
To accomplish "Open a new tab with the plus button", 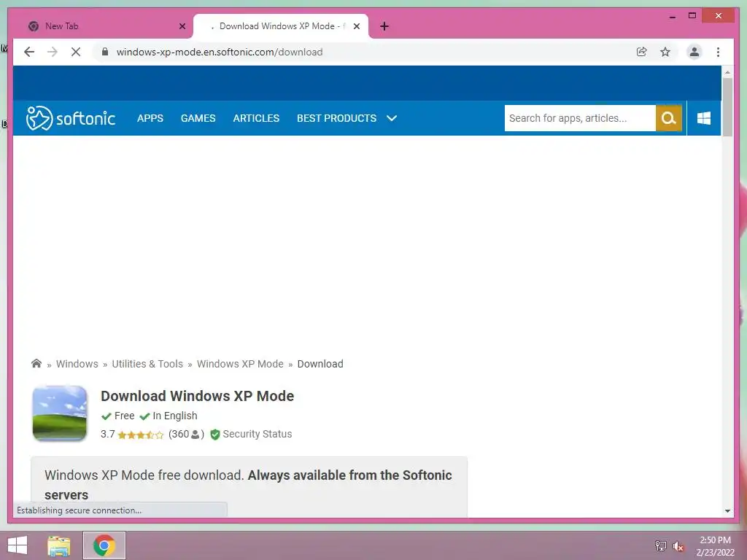I will [x=384, y=26].
